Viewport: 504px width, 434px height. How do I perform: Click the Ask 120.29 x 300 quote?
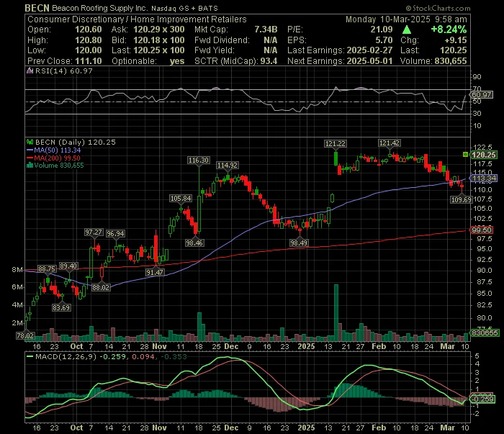pyautogui.click(x=159, y=30)
